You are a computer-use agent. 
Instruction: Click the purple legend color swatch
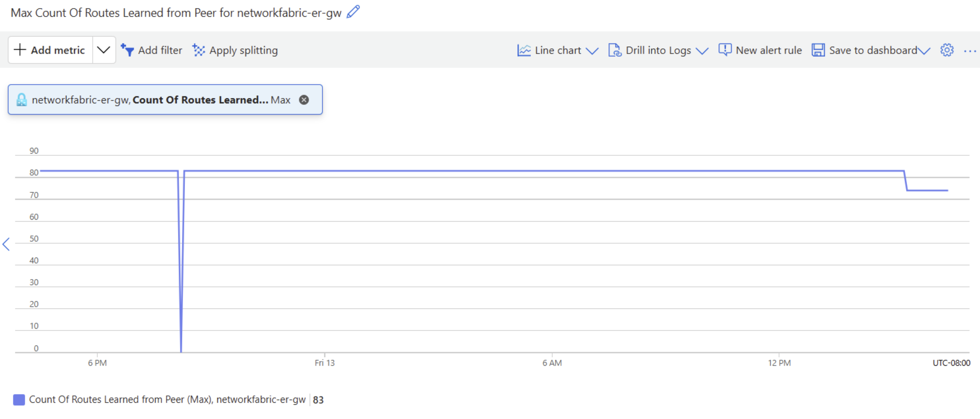point(19,400)
